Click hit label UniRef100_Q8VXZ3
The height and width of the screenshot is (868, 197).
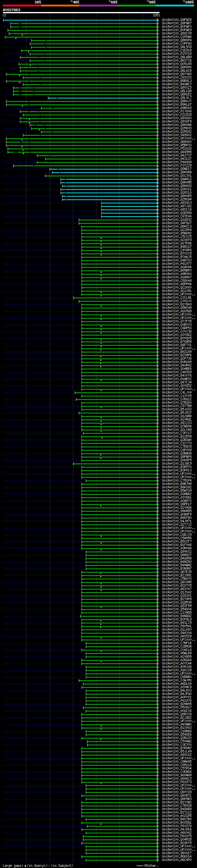pyautogui.click(x=177, y=88)
